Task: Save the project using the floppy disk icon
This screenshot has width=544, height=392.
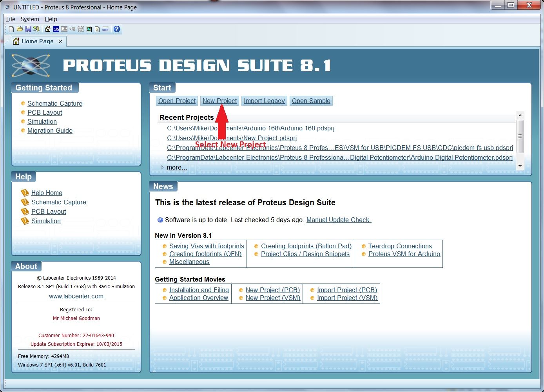Action: 28,29
